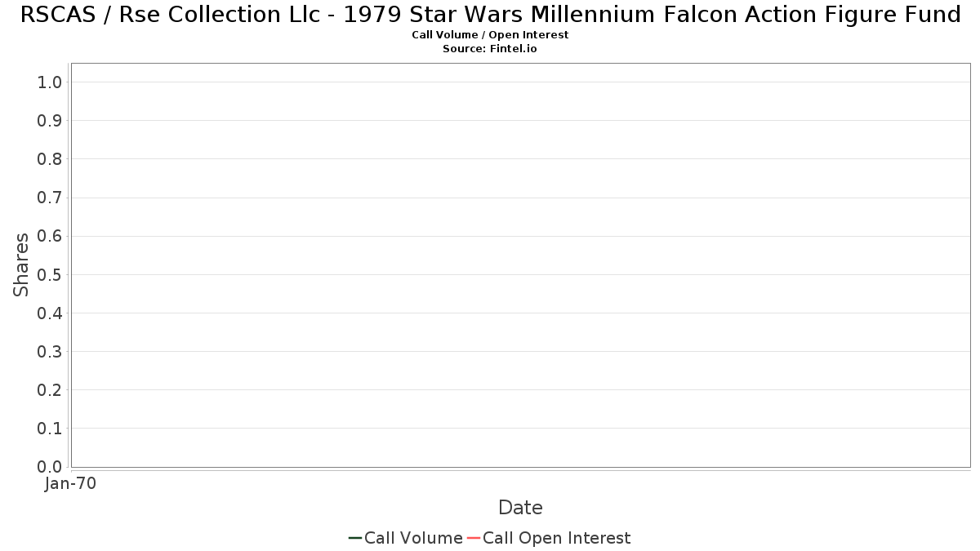This screenshot has width=980, height=551.
Task: Select the 'Call Volume / Open Interest' subtitle
Action: 490,35
